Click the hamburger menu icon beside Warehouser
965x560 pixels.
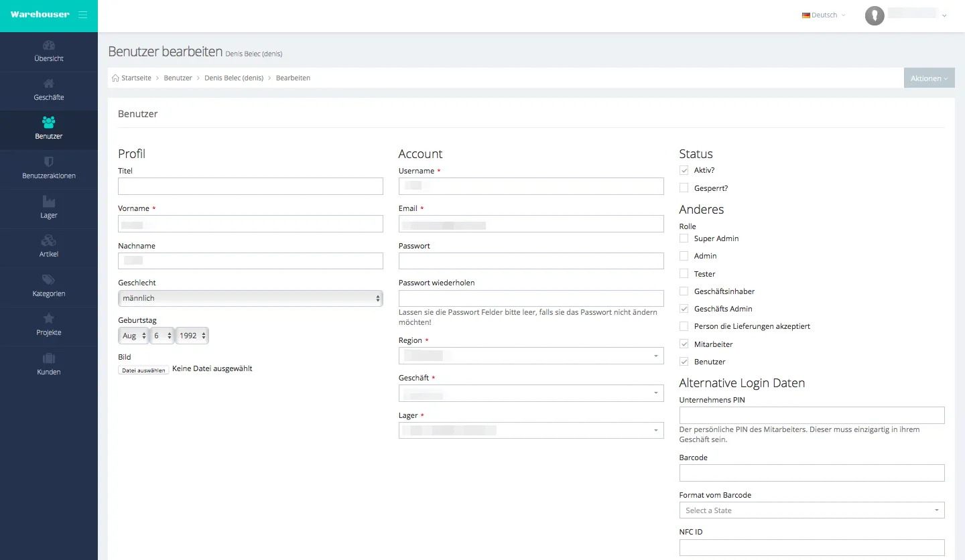click(82, 15)
